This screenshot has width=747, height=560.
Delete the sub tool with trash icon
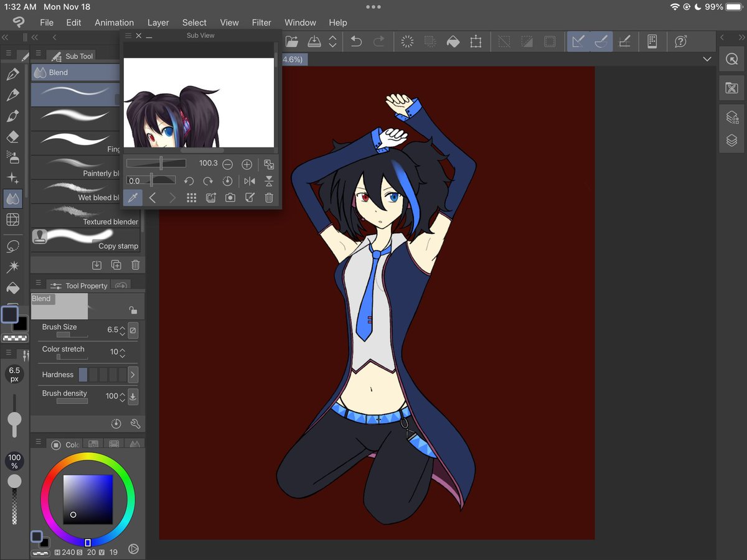(135, 265)
